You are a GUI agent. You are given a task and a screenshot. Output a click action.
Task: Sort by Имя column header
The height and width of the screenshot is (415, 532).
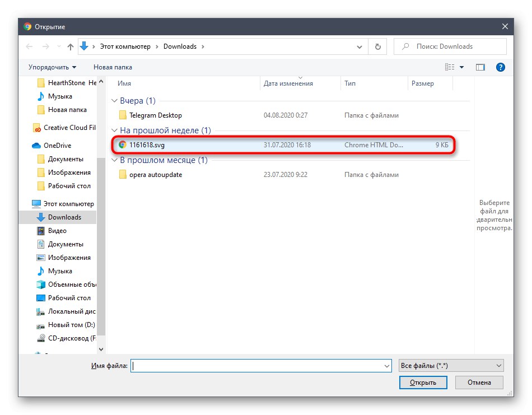[124, 83]
